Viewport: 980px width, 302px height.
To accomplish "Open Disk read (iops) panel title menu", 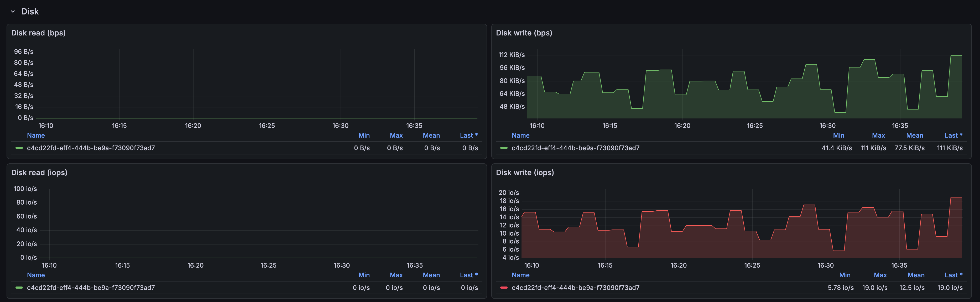I will coord(39,172).
